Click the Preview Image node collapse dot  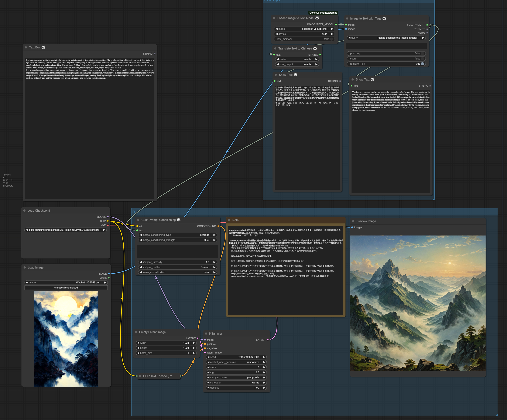(x=353, y=221)
